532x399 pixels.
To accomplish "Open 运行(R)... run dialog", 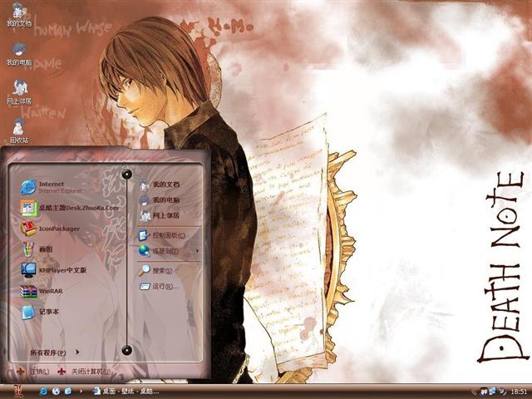I will pyautogui.click(x=159, y=286).
